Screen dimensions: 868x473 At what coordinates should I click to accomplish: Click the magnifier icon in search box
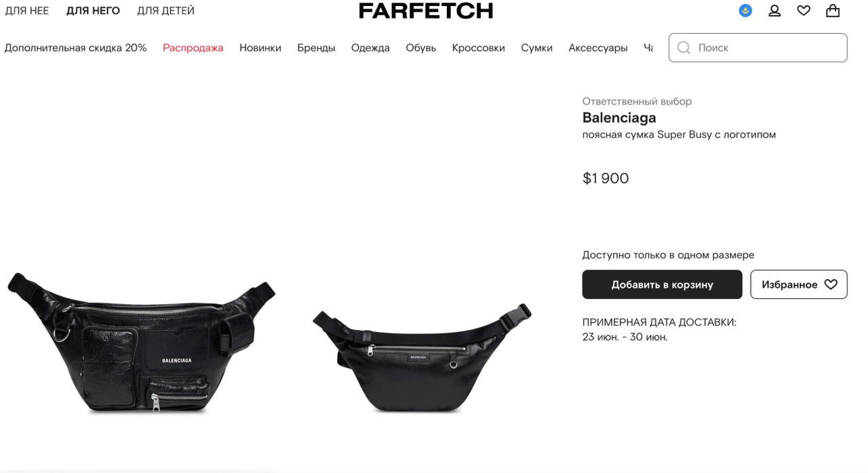tap(684, 47)
